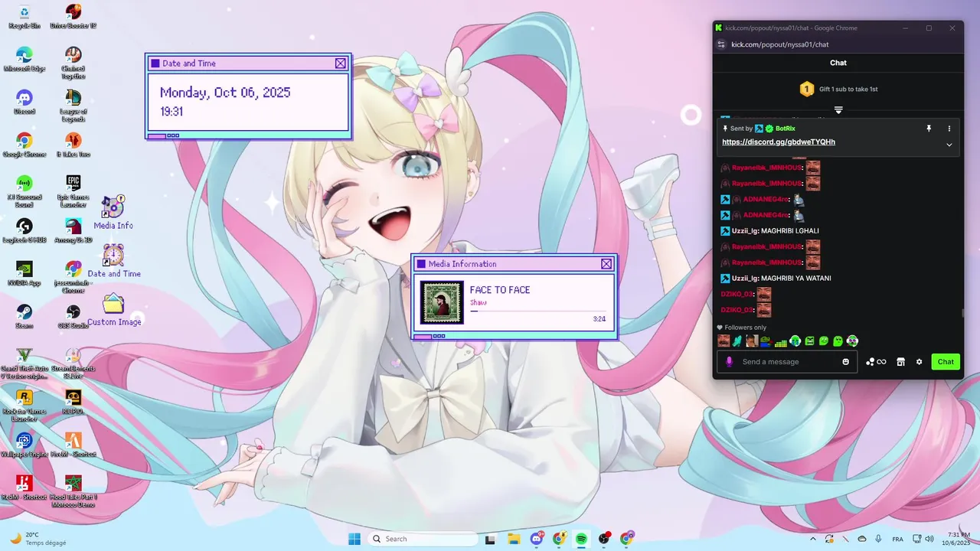Open Logitech G HUB desktop icon
Screen dimensions: 980x551
coord(24,230)
